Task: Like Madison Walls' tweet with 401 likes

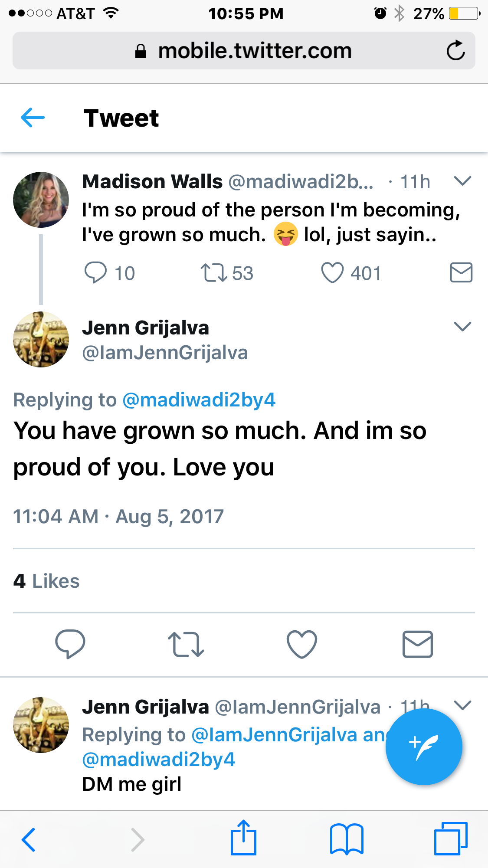Action: click(x=332, y=273)
